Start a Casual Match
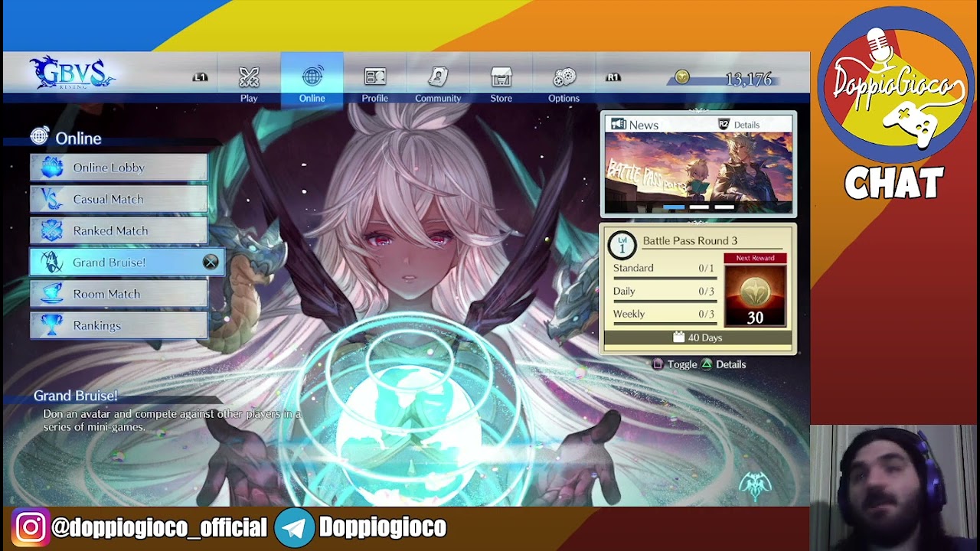980x551 pixels. coord(119,199)
